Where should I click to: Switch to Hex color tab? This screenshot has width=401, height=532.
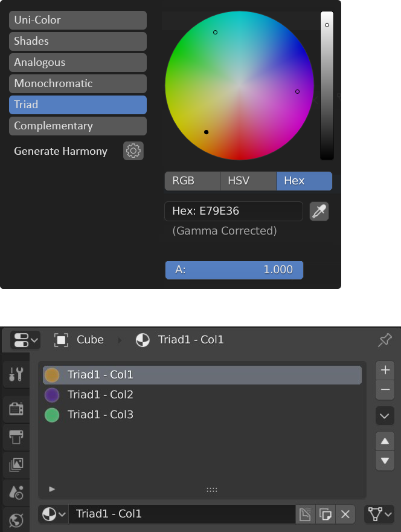(304, 181)
